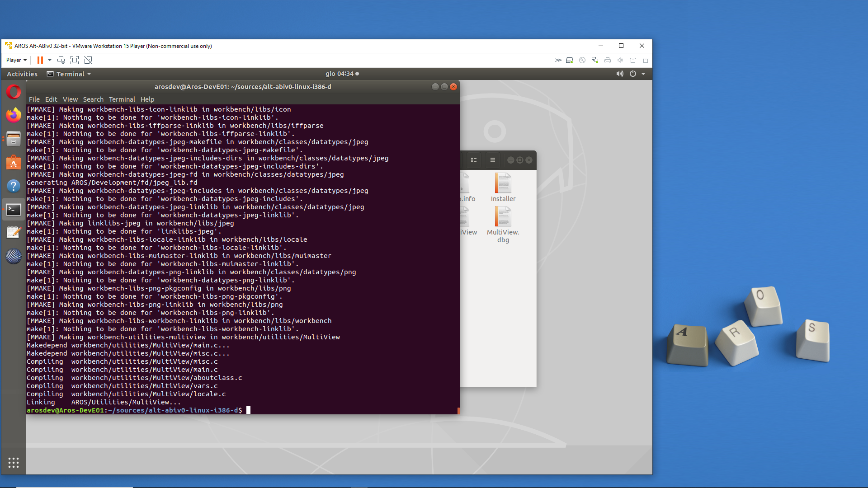Click the 'Linking AROS/Utilities/MultiView...' line

[104, 402]
